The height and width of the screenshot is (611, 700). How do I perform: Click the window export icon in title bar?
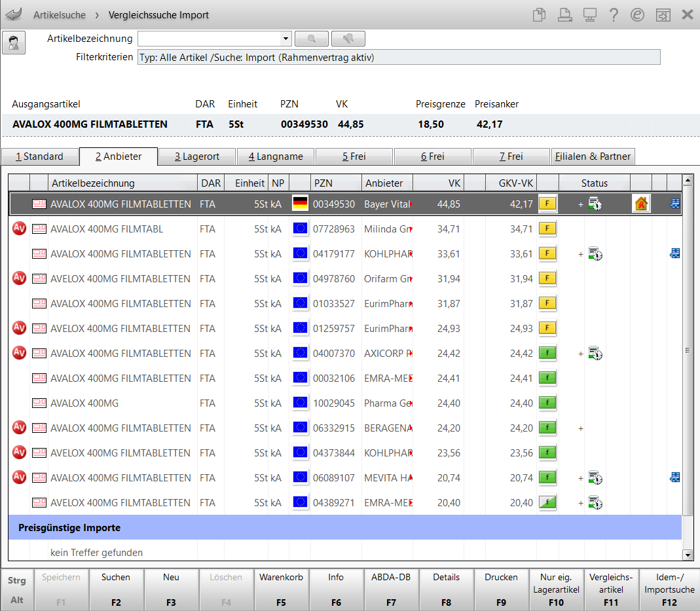pos(663,14)
